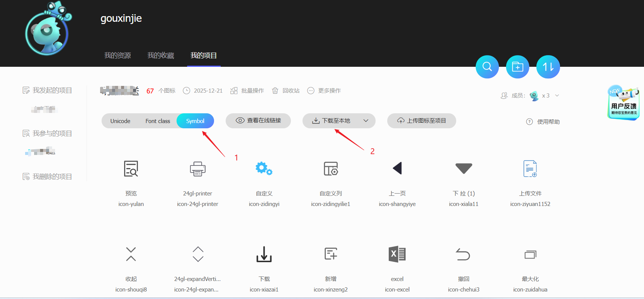Click the new project folder icon
The width and height of the screenshot is (644, 299).
pyautogui.click(x=517, y=67)
